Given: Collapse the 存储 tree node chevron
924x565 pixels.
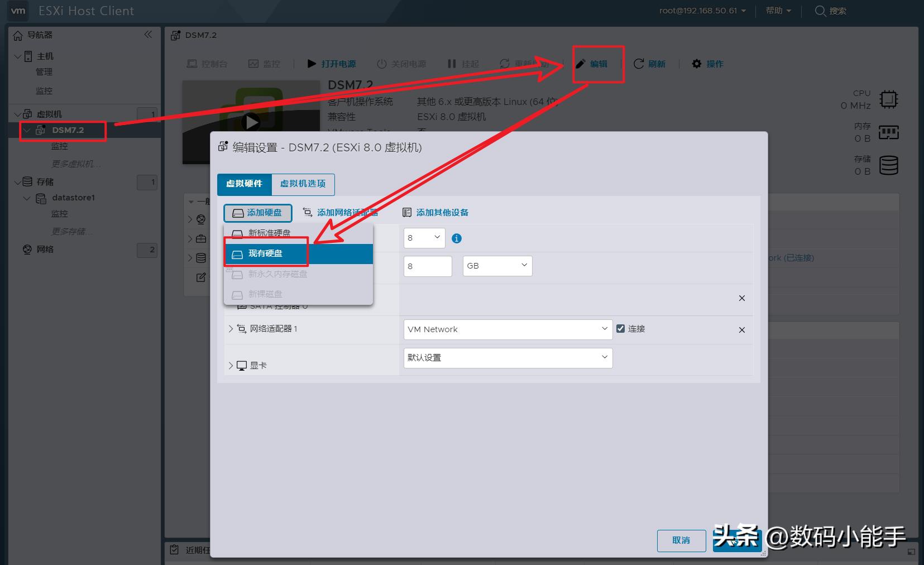Looking at the screenshot, I should 17,182.
